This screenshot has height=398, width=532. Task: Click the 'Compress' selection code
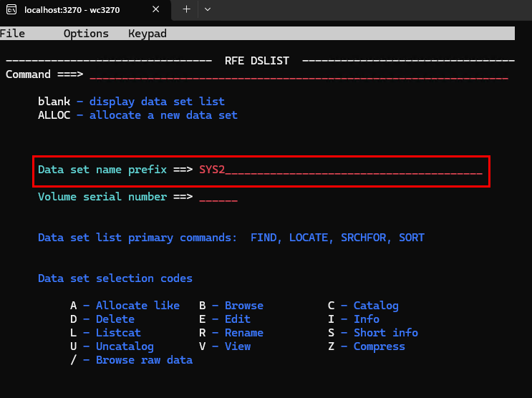click(x=379, y=346)
